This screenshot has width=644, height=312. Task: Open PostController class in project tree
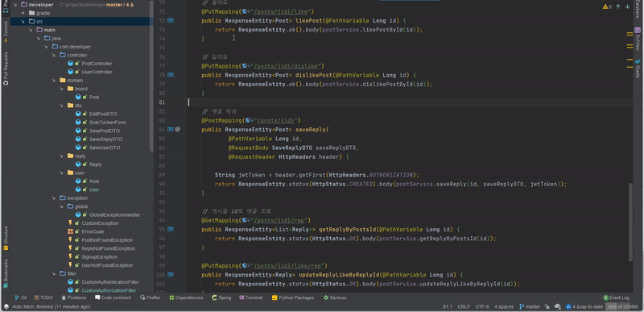[97, 64]
